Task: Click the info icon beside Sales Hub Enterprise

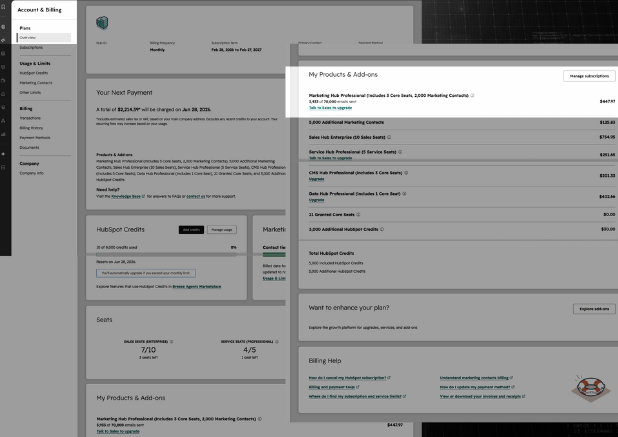Action: (389, 137)
